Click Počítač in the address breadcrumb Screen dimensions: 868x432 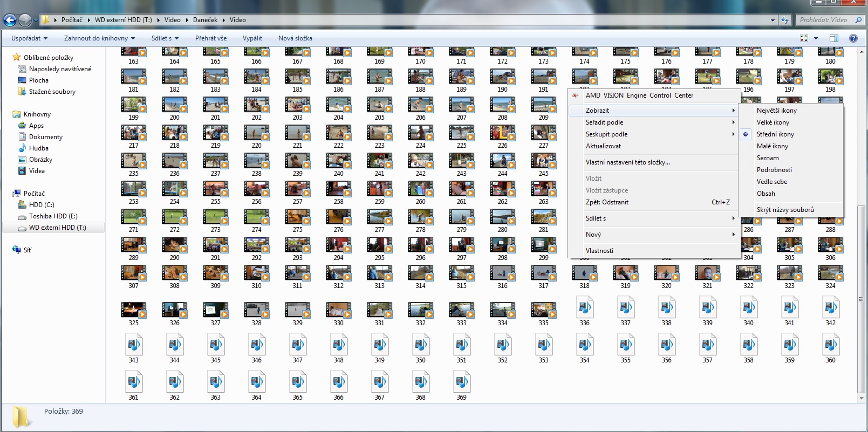[72, 20]
